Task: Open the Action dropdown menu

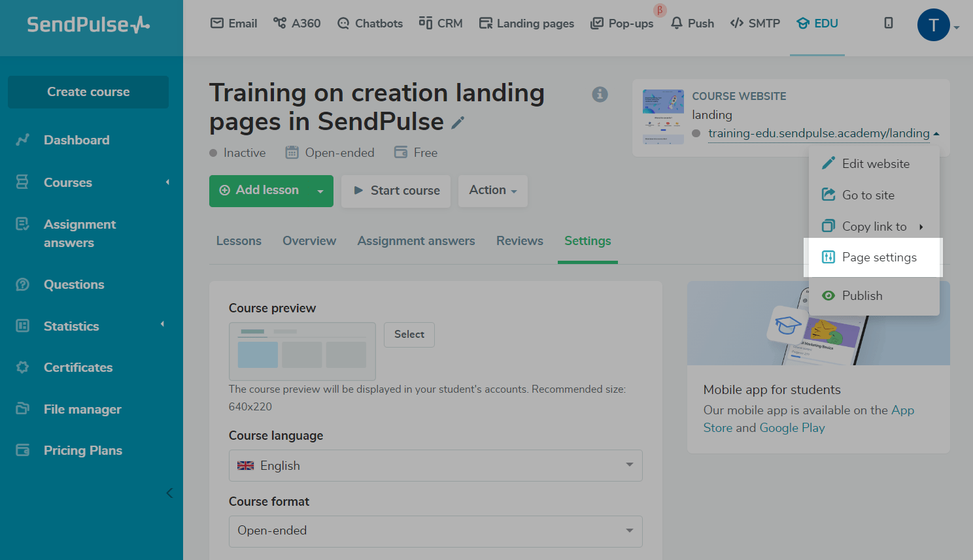Action: pyautogui.click(x=492, y=191)
